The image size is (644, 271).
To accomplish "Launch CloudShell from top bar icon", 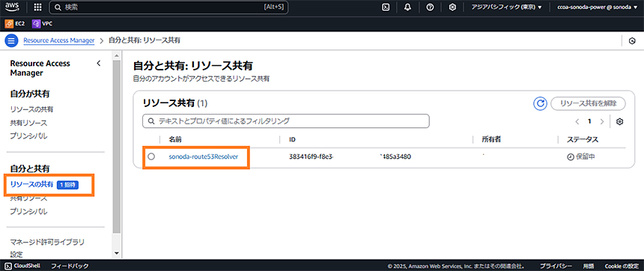I will pos(386,7).
